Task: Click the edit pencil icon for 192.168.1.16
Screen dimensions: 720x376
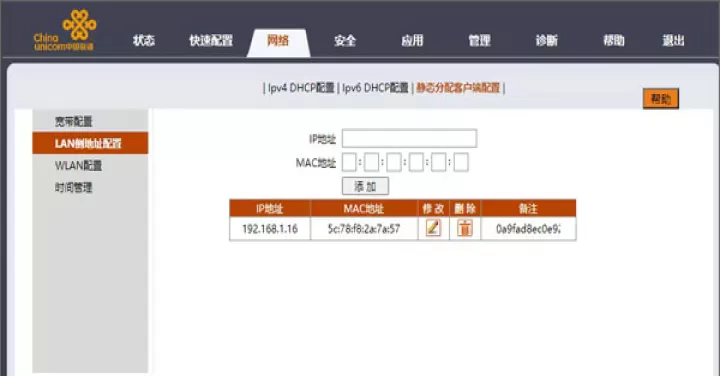Action: 433,228
